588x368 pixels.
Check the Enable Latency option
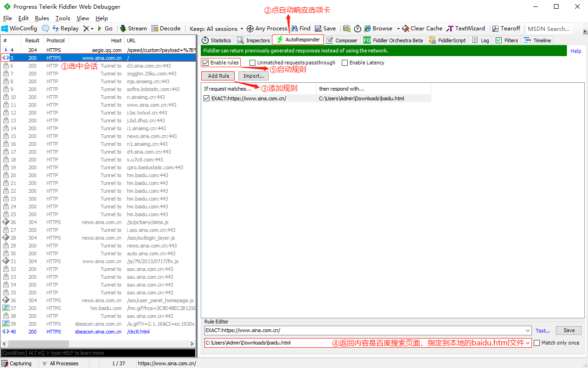(x=345, y=63)
